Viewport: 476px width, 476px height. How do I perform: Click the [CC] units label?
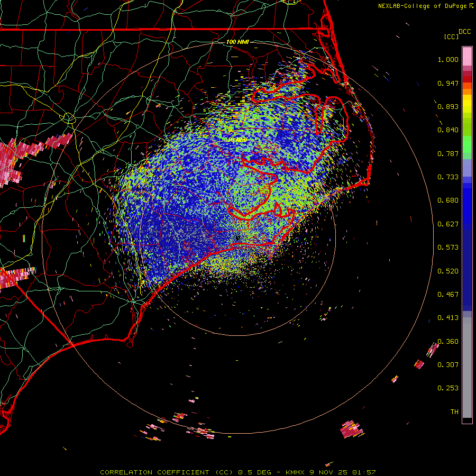[x=451, y=36]
